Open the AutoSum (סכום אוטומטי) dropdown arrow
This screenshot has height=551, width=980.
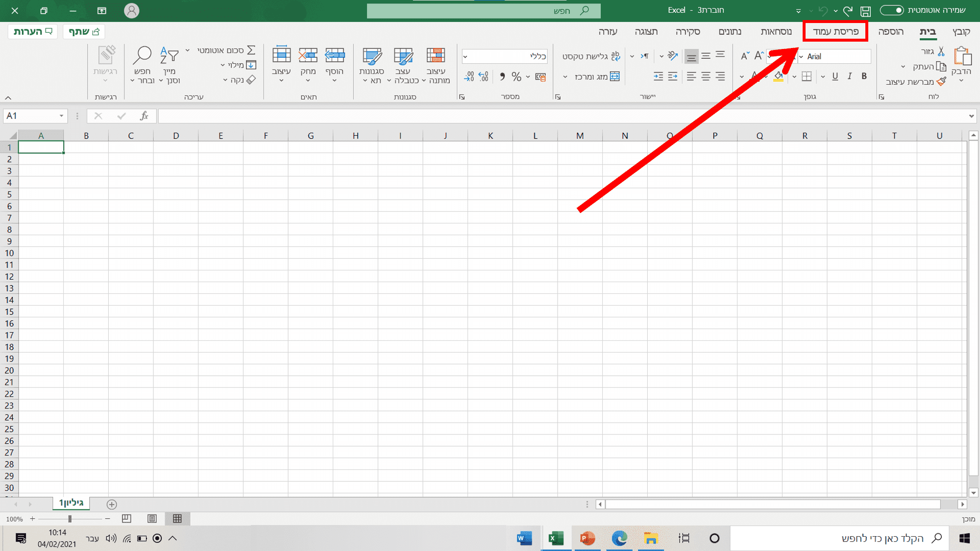187,50
